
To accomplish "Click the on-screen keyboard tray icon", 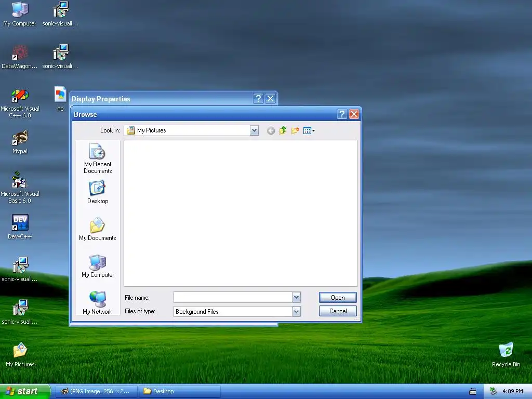I will (473, 392).
